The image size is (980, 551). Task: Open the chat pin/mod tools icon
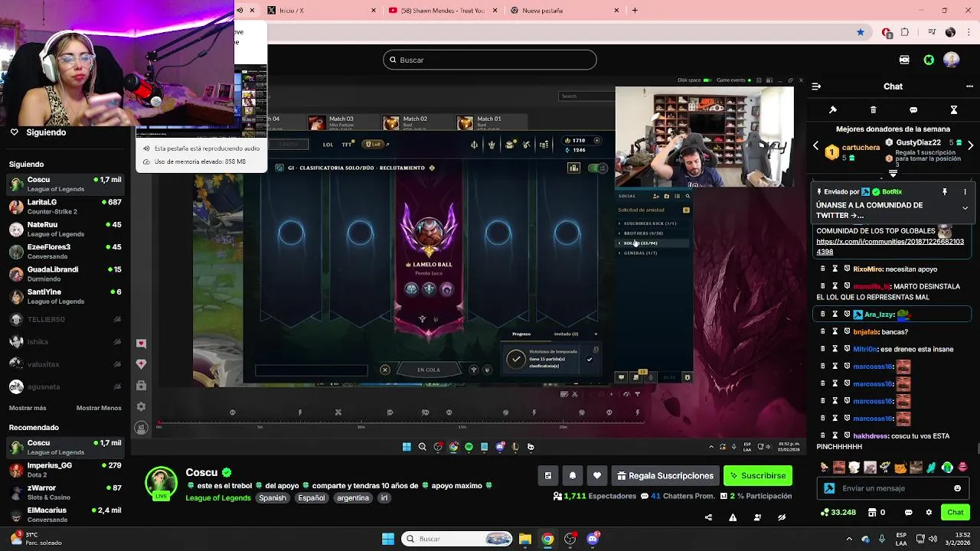point(833,109)
